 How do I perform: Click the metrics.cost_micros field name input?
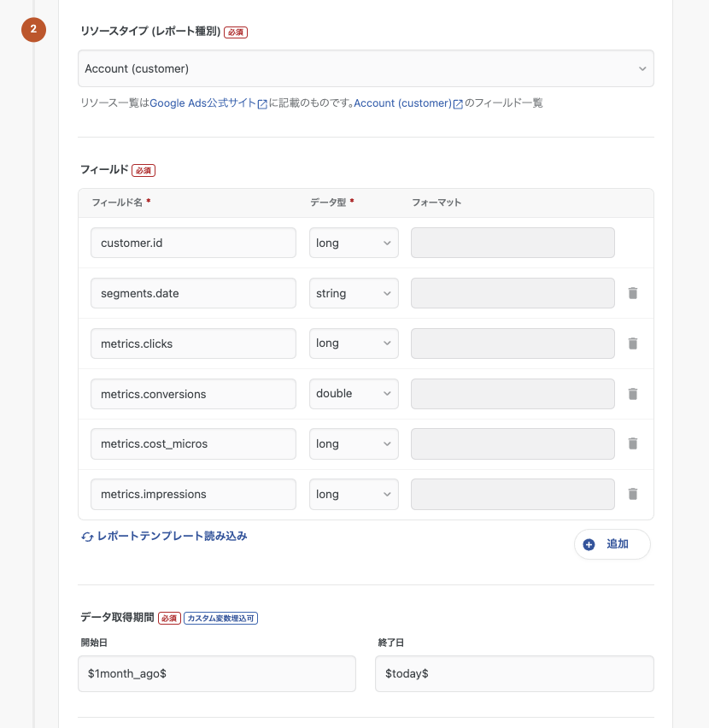(193, 444)
